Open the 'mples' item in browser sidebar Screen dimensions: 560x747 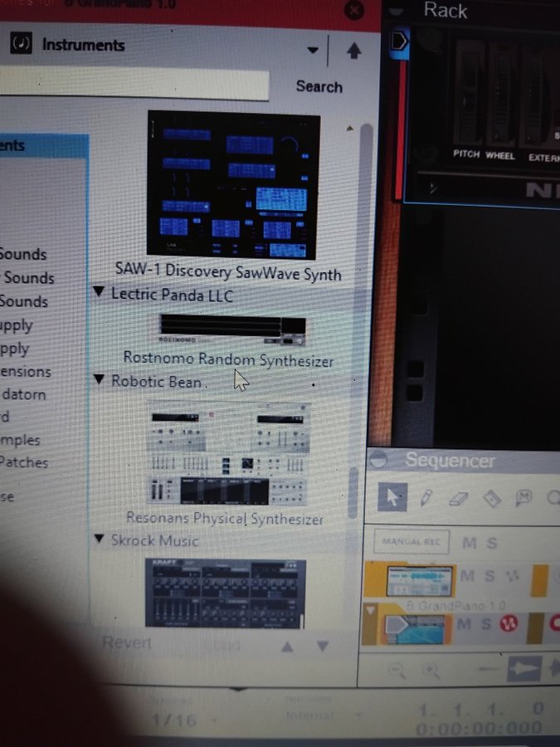click(x=20, y=439)
